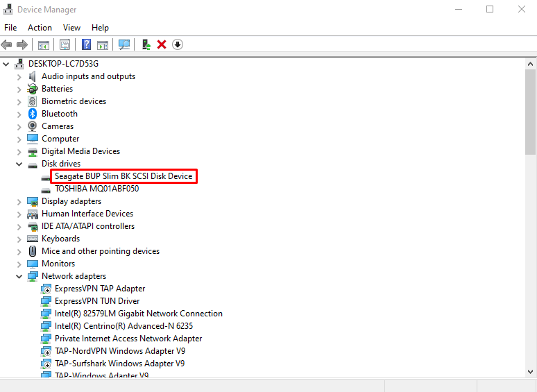Click the Cameras webcam icon
Viewport: 537px width, 392px height.
coord(33,126)
